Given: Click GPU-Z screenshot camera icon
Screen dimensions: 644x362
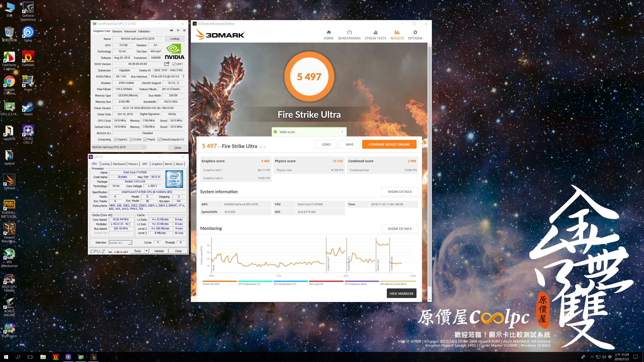Looking at the screenshot, I should 172,31.
